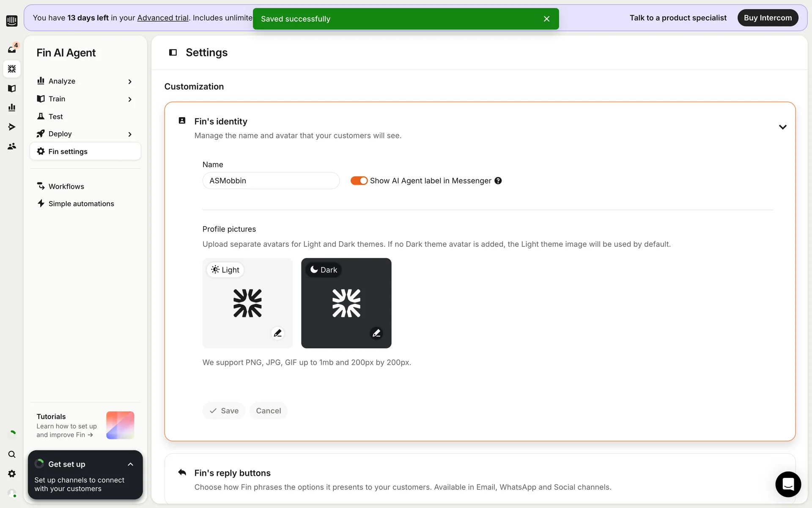Open the Inbox icon in left rail
This screenshot has height=508, width=812.
pyautogui.click(x=12, y=50)
